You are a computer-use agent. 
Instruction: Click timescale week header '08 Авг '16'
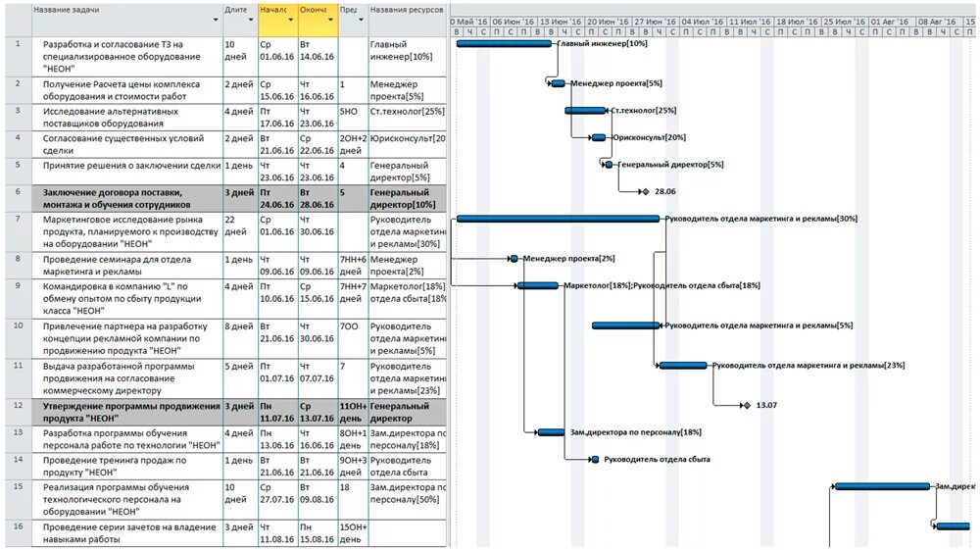click(940, 22)
